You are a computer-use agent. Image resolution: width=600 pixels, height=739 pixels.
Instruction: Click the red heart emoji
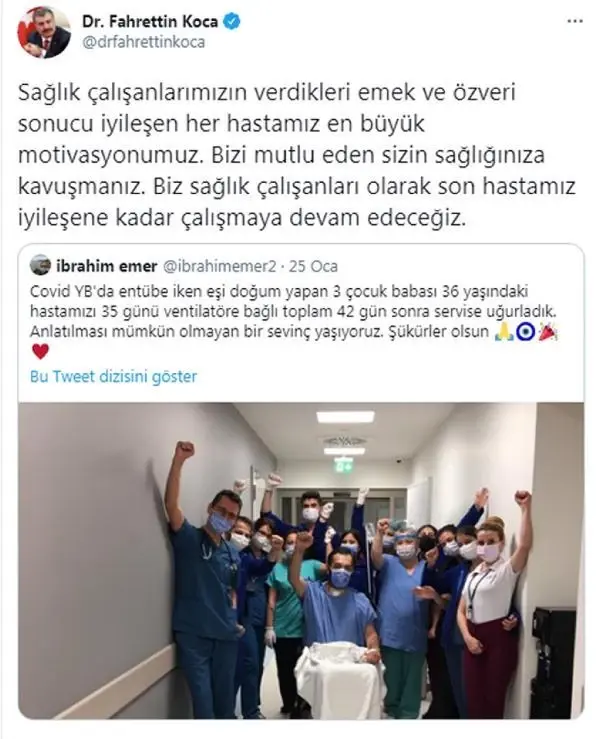pyautogui.click(x=41, y=352)
